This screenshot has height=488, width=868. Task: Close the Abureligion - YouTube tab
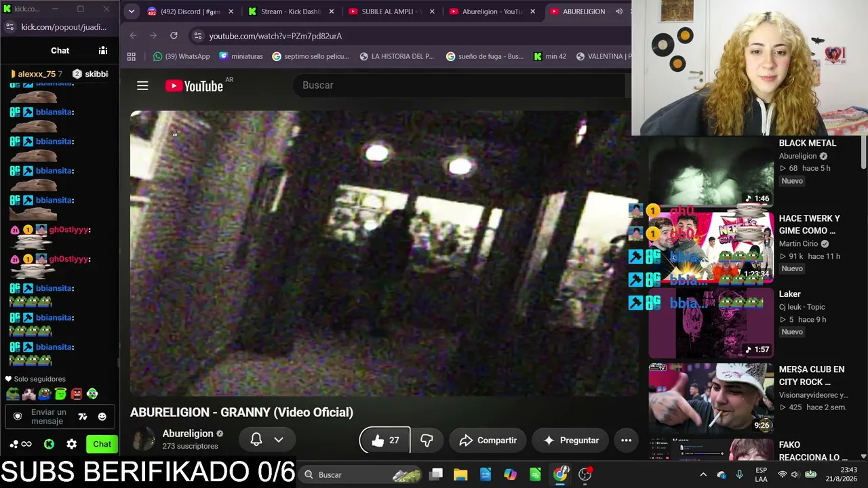tap(532, 12)
